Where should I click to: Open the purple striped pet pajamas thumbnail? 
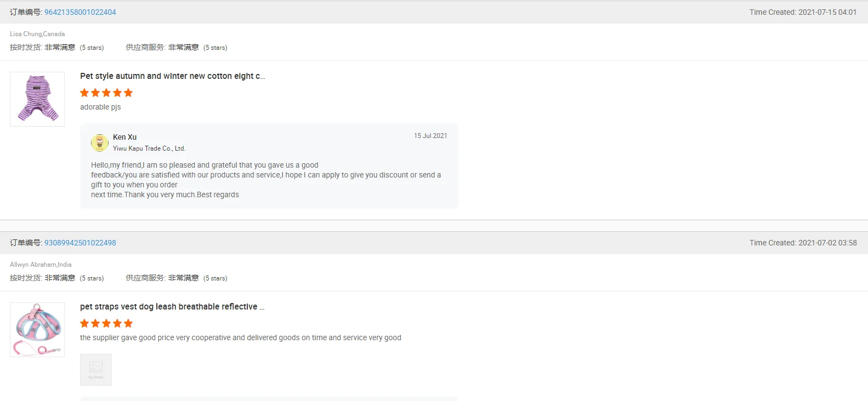[x=37, y=99]
